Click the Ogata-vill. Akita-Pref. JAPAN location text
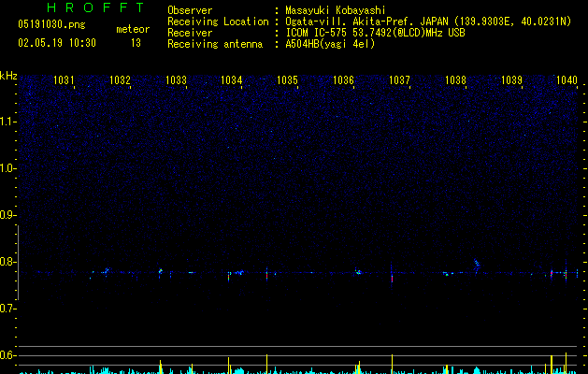The width and height of the screenshot is (588, 374). [367, 22]
